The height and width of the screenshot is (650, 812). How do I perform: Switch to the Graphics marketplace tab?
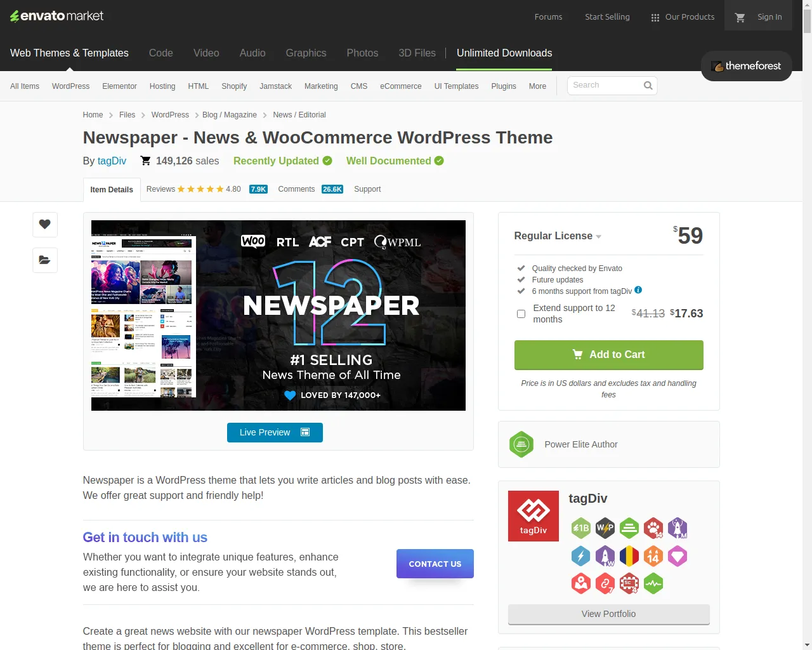coord(306,53)
